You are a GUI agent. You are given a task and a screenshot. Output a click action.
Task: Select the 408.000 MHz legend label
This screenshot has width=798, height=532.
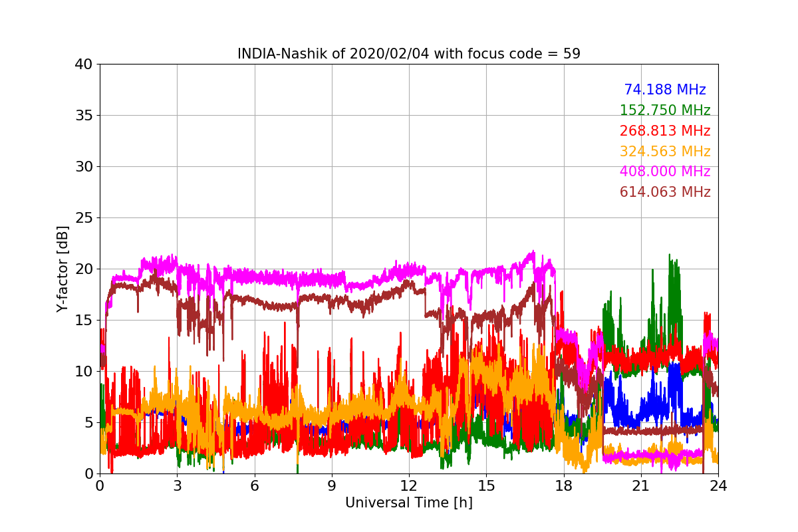click(665, 172)
